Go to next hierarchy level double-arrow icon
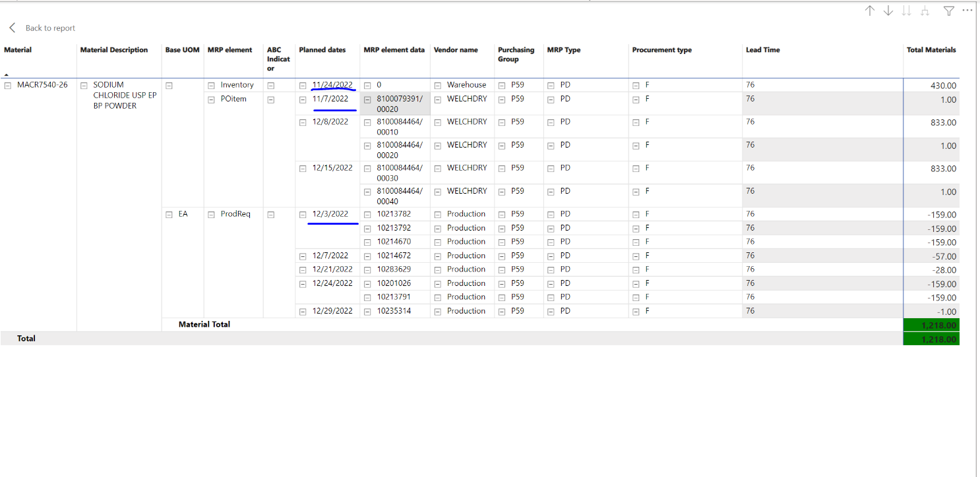This screenshot has width=980, height=477. 907,11
